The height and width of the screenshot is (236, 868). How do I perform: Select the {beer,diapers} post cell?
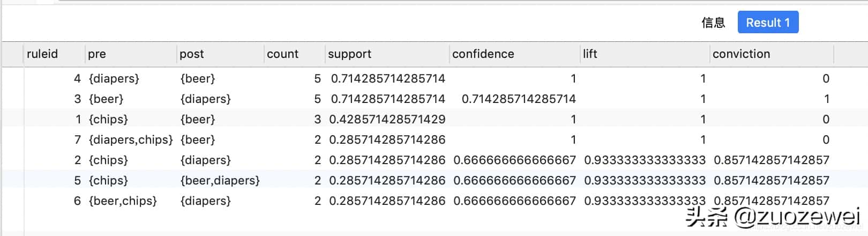click(220, 181)
